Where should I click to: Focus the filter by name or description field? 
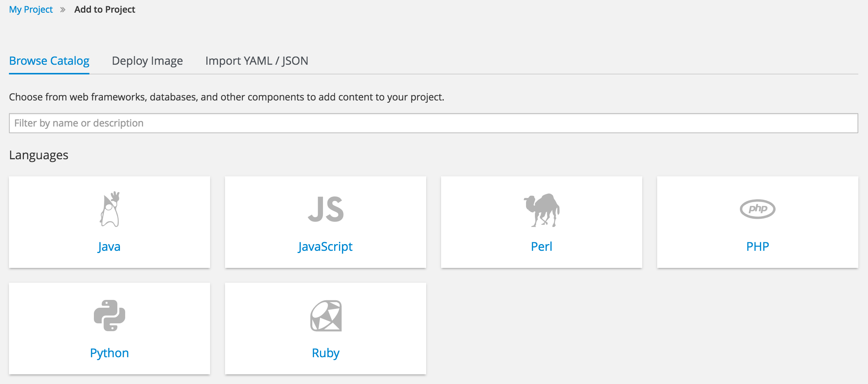point(433,123)
